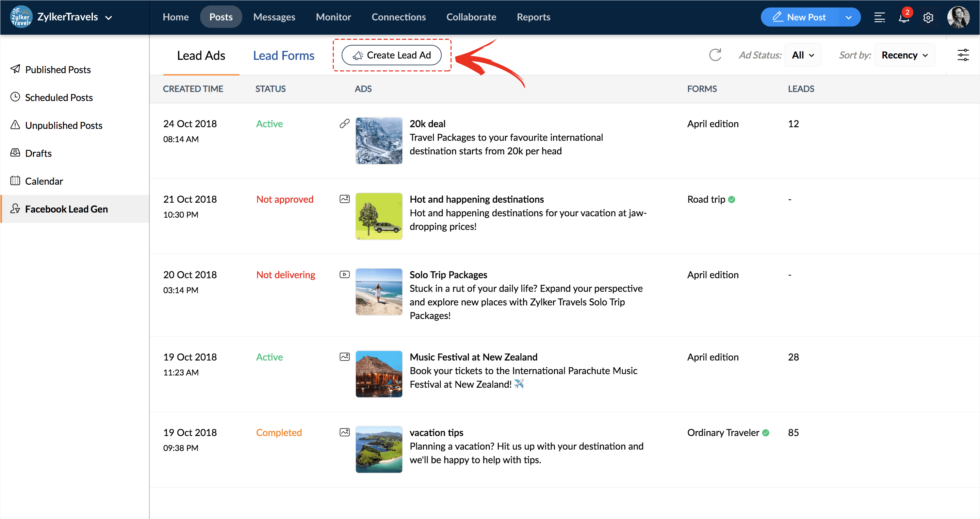The width and height of the screenshot is (980, 519).
Task: Click the link icon beside 20k deal ad
Action: [x=344, y=123]
